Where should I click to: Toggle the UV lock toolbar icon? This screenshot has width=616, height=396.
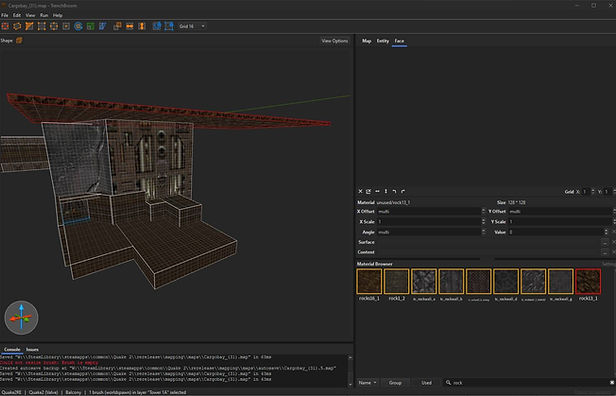[169, 26]
